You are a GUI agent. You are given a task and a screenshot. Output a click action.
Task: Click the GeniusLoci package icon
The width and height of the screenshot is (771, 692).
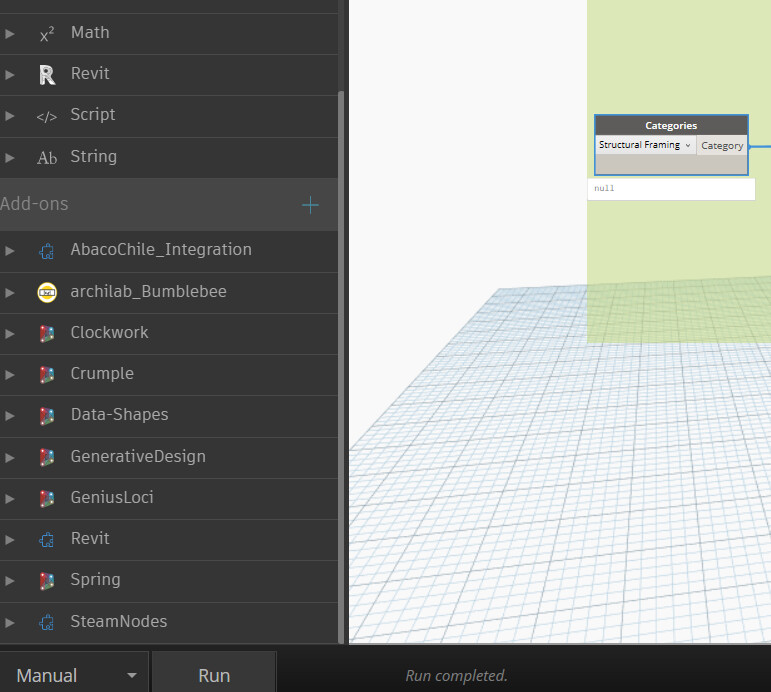pyautogui.click(x=47, y=499)
